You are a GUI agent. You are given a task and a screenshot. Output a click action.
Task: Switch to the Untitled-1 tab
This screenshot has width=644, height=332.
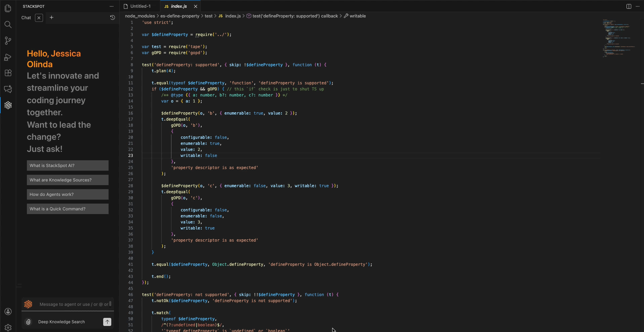[x=140, y=6]
